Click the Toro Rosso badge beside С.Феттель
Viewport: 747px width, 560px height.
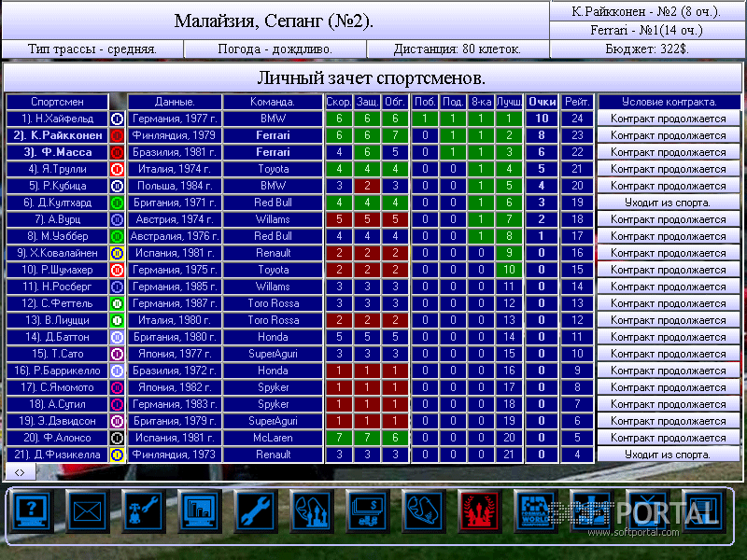pyautogui.click(x=118, y=303)
